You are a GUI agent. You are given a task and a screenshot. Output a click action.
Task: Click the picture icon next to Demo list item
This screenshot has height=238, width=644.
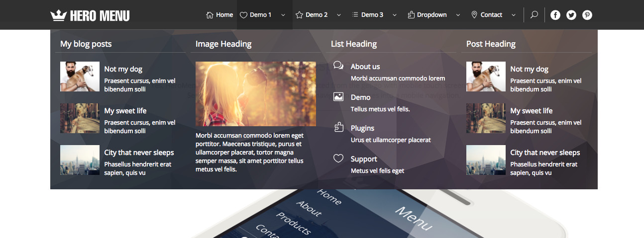[338, 96]
